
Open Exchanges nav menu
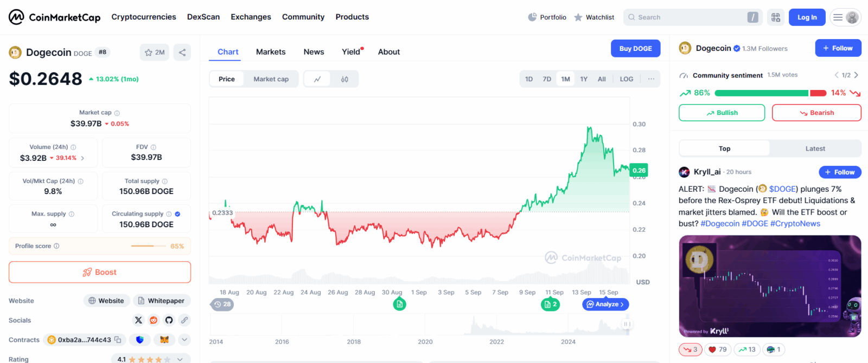(251, 17)
